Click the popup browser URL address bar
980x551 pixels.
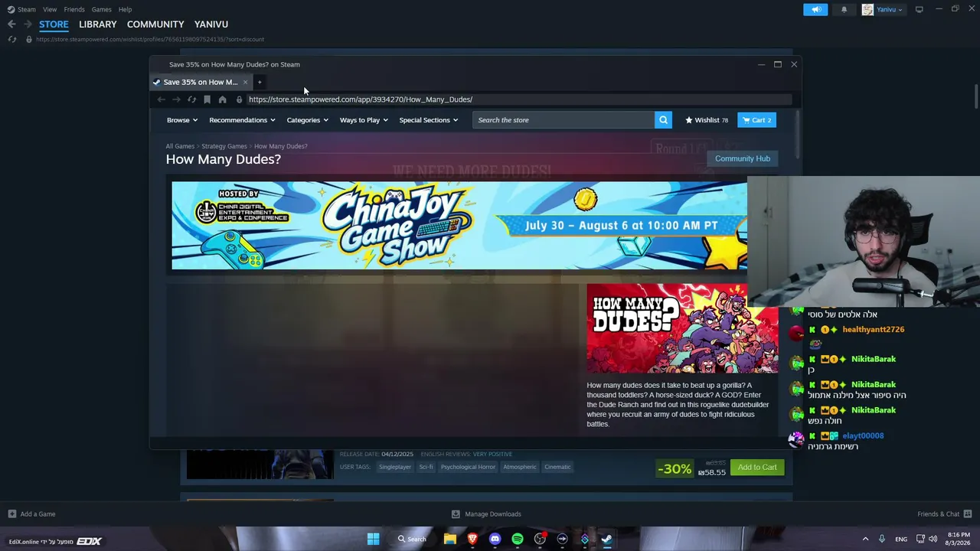point(518,99)
